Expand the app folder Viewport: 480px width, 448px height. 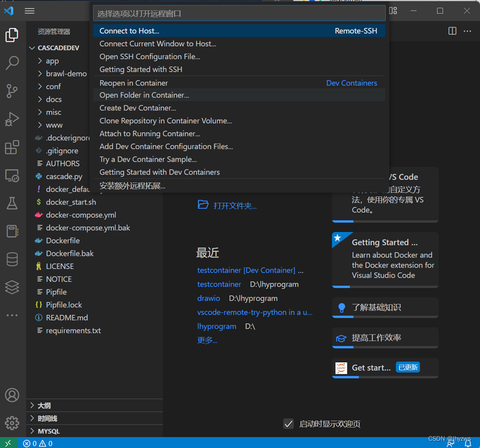[40, 61]
